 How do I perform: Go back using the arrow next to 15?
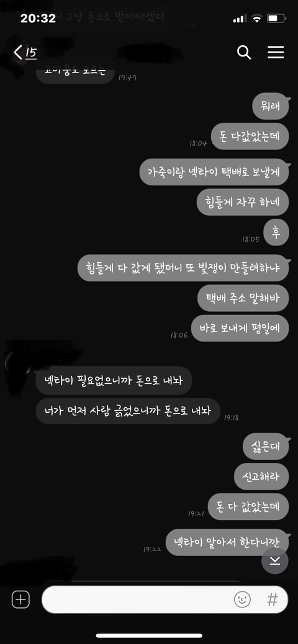pyautogui.click(x=19, y=53)
